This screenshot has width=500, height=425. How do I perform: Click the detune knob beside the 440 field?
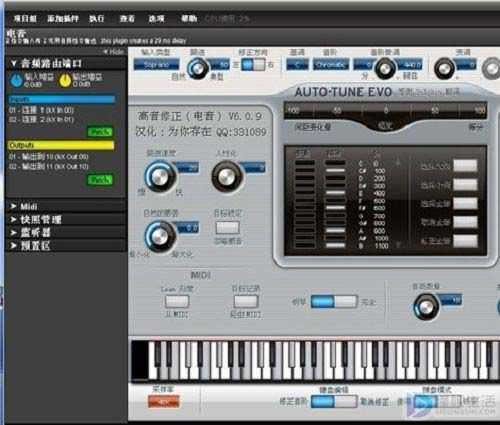tap(385, 68)
